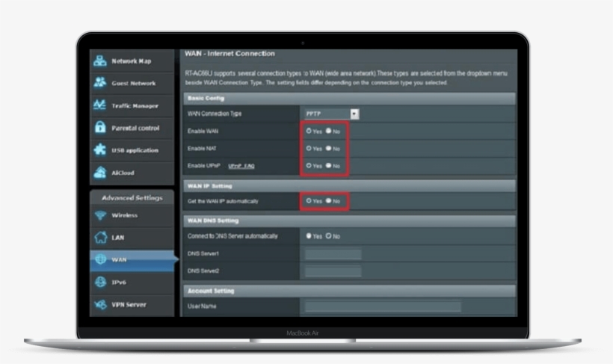The height and width of the screenshot is (364, 613).
Task: Click the Get the WAN IP automatically label
Action: [x=223, y=201]
